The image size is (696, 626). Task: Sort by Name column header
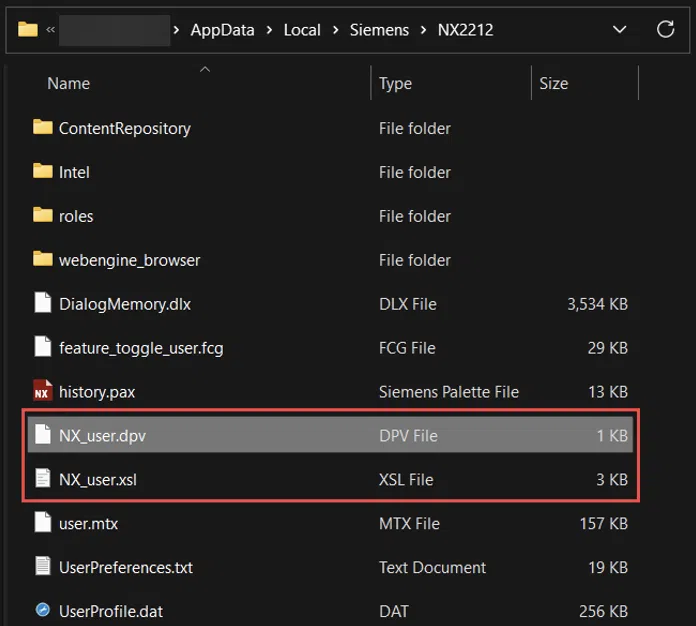[x=68, y=83]
